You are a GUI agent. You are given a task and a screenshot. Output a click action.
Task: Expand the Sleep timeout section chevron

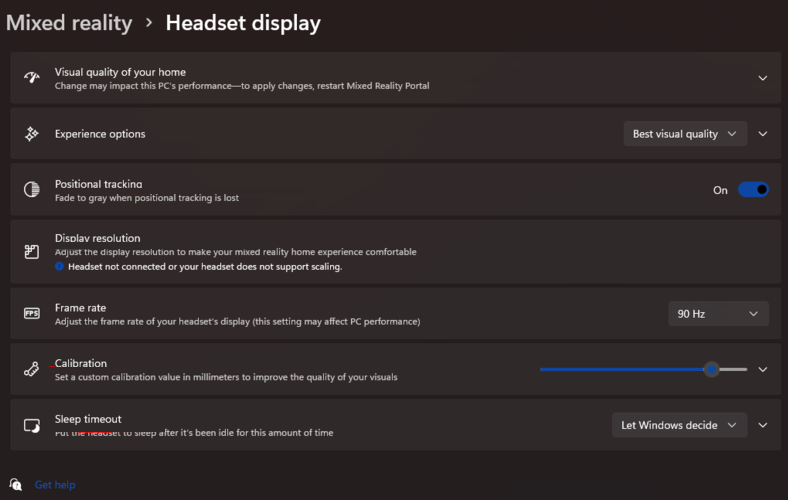(763, 425)
